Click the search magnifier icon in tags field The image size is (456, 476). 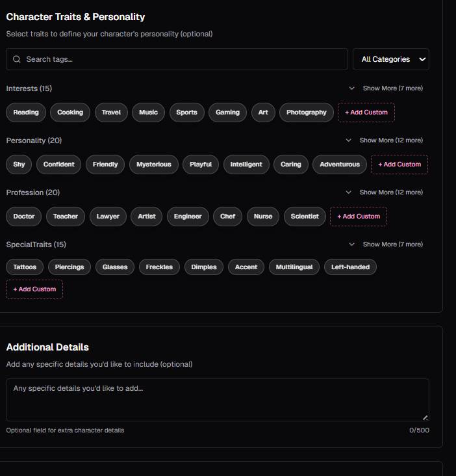click(17, 59)
